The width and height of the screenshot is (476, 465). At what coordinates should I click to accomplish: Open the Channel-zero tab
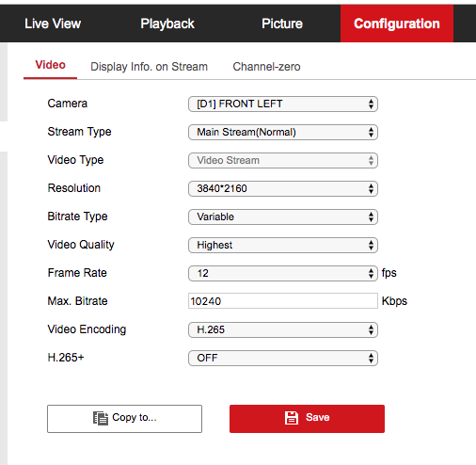pos(266,67)
